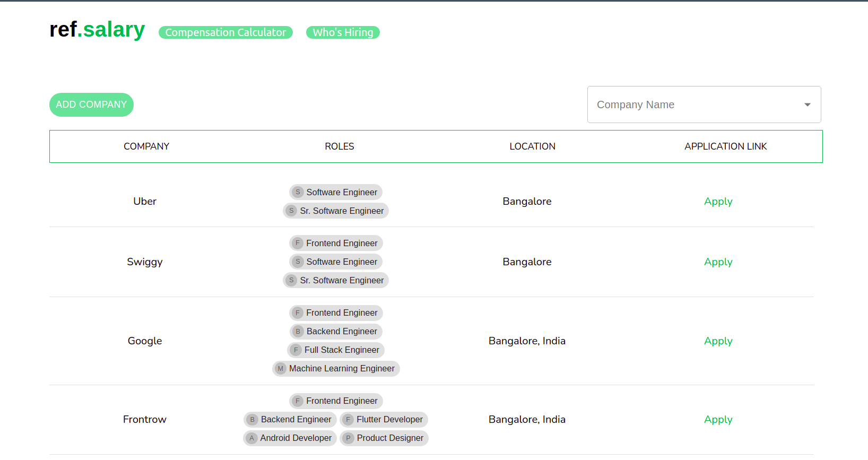Screen dimensions: 868x460
Task: Select Google's Backend Engineer chip
Action: (x=336, y=331)
